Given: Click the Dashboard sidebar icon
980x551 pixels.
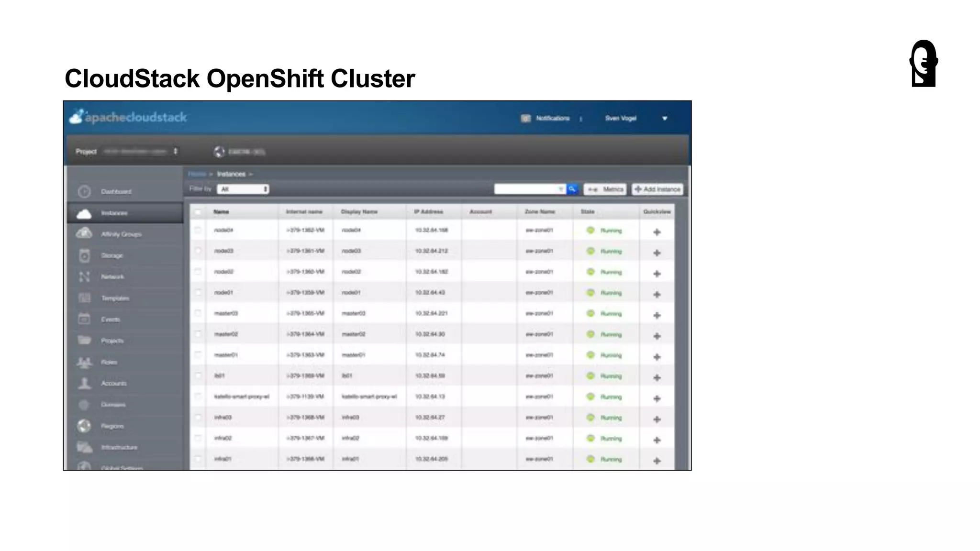Looking at the screenshot, I should [x=84, y=191].
